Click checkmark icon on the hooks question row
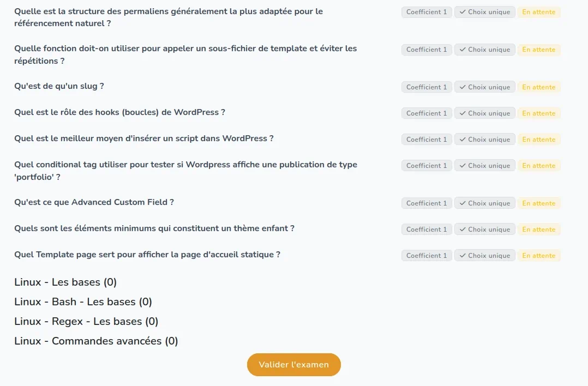588x386 pixels. (x=463, y=113)
